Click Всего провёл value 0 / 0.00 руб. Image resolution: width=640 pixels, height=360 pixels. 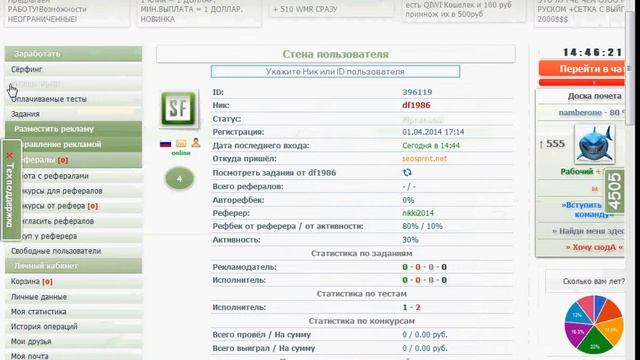point(425,335)
